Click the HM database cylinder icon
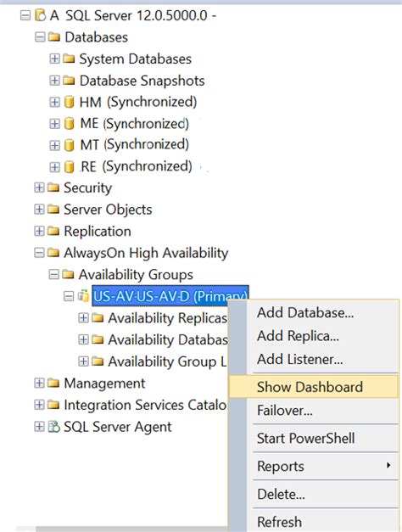The width and height of the screenshot is (402, 532). pyautogui.click(x=70, y=102)
